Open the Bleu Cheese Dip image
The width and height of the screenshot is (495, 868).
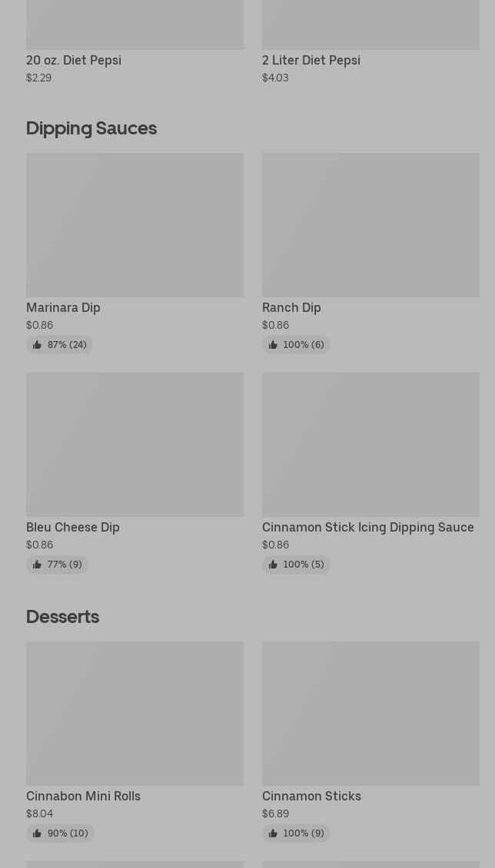135,444
